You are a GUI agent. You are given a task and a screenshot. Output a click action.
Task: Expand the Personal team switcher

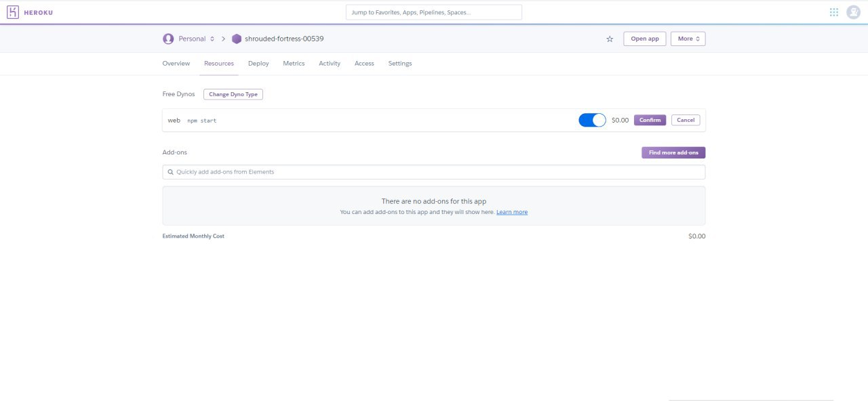click(x=196, y=39)
